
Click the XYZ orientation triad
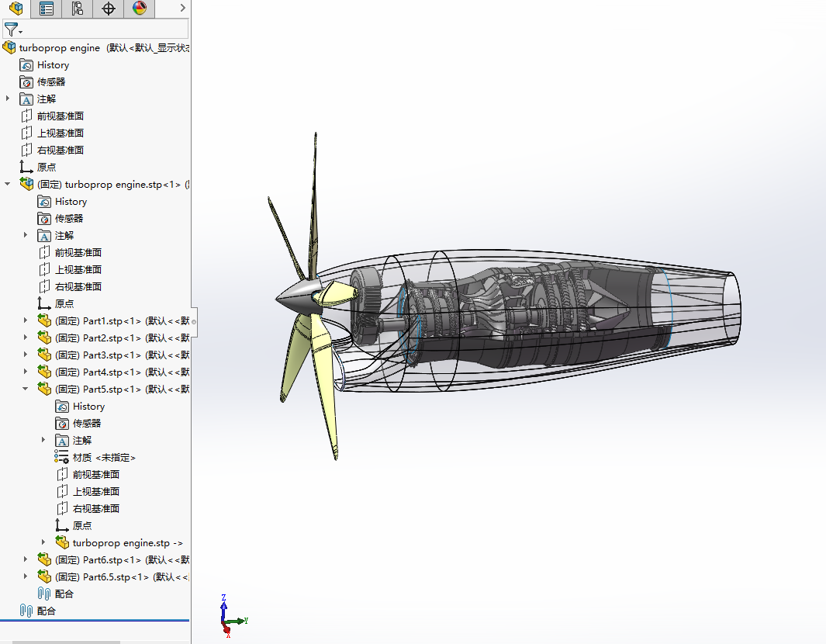pyautogui.click(x=233, y=617)
